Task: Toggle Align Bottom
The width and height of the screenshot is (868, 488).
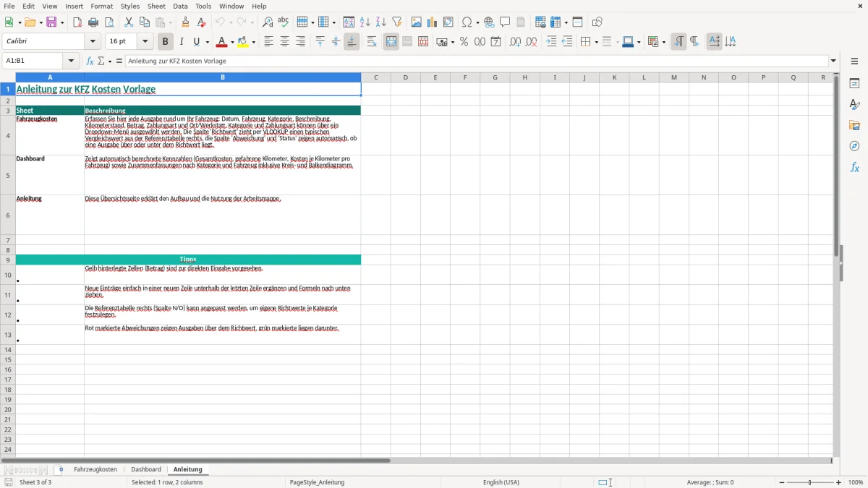Action: (352, 42)
